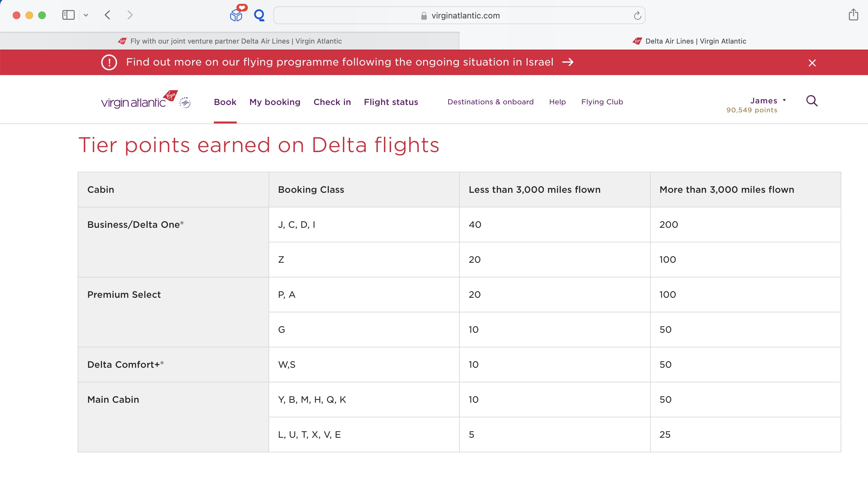
Task: Open the Flying Club menu
Action: [x=602, y=102]
